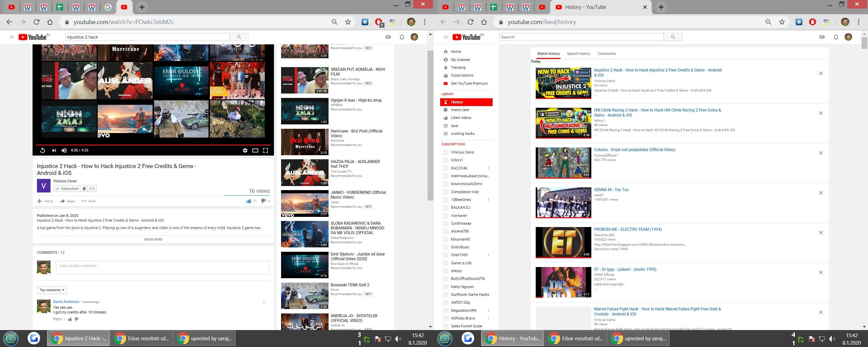The height and width of the screenshot is (347, 868).
Task: Click the volume icon in left system tray
Action: pyautogui.click(x=398, y=339)
